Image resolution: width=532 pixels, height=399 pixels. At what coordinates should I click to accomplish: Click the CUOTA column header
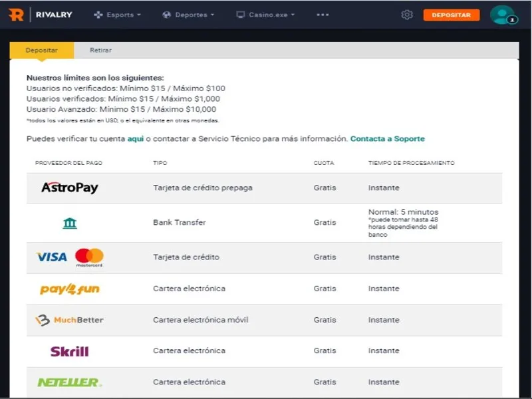[x=324, y=163]
